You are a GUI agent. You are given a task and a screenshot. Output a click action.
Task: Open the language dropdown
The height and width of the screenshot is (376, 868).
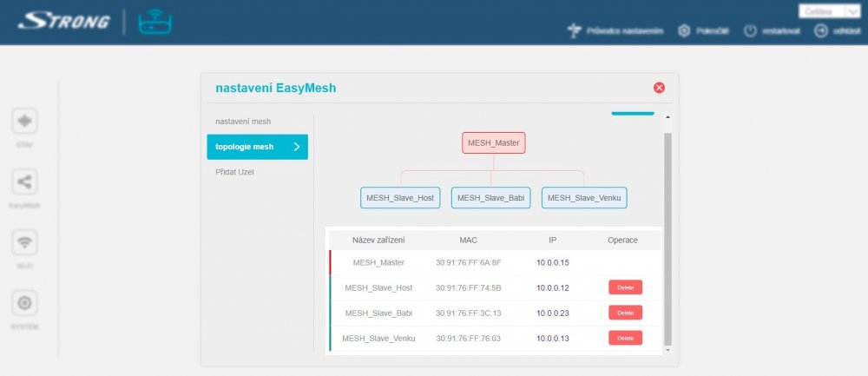[x=829, y=11]
